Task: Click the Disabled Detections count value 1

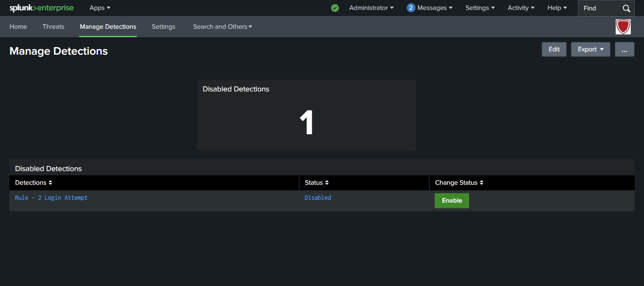Action: [x=306, y=123]
